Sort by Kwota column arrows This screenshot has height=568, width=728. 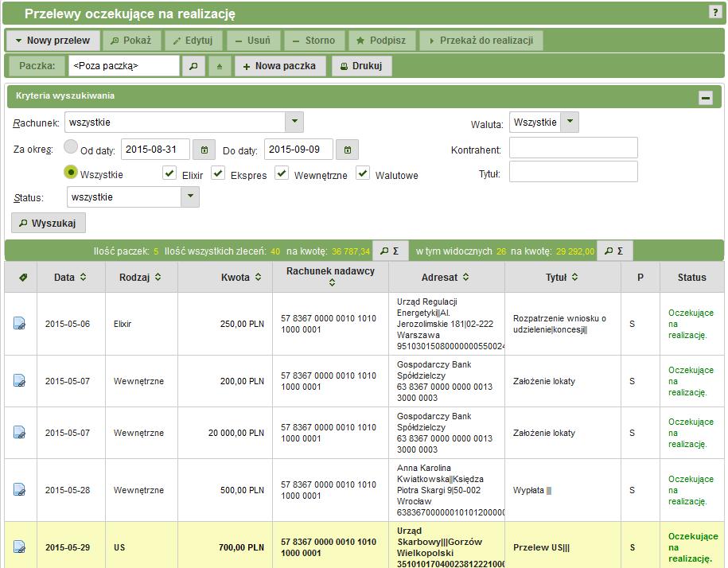click(258, 277)
